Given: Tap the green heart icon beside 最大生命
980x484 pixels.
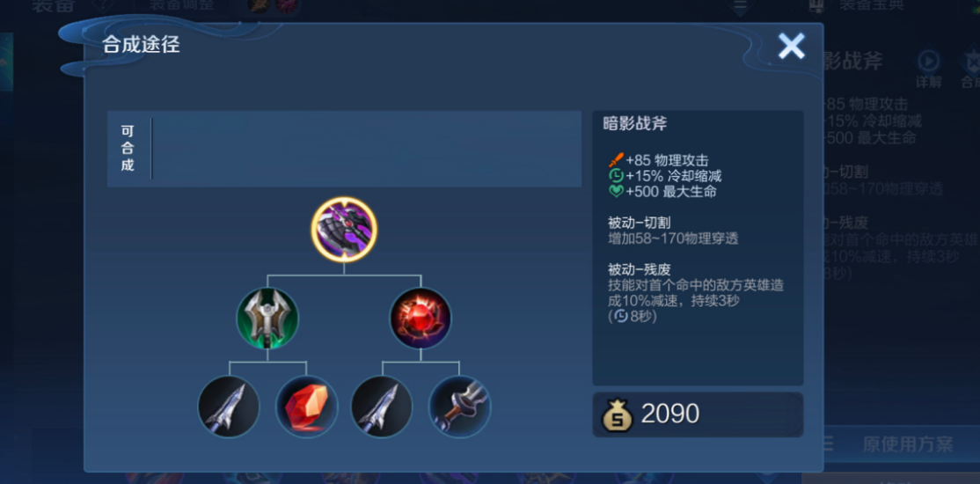Looking at the screenshot, I should point(617,191).
